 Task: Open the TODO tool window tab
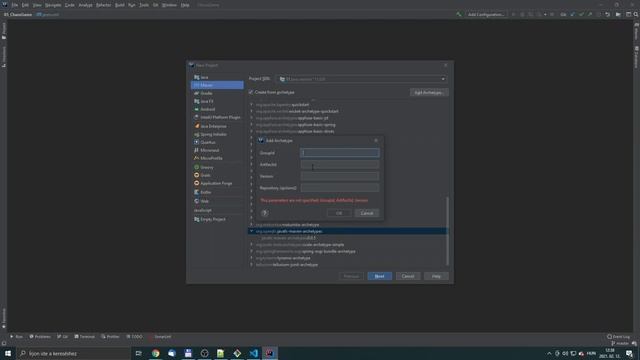click(x=134, y=337)
